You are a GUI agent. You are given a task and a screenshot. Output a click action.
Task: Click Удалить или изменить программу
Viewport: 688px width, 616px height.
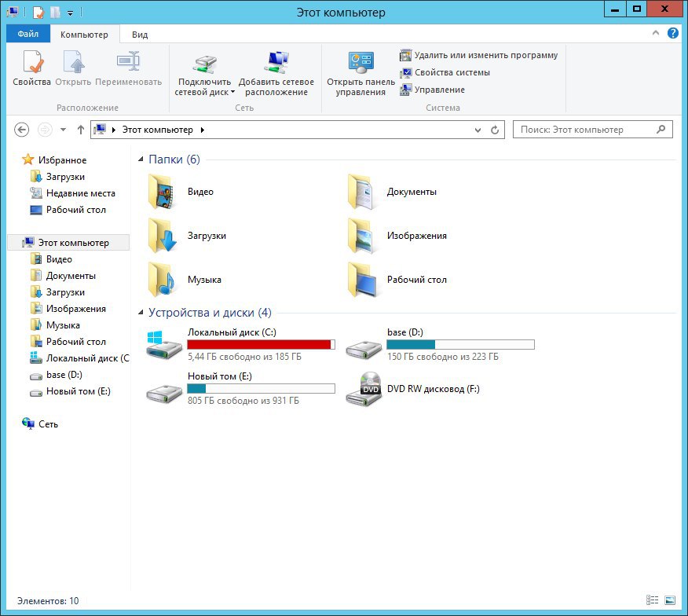(479, 55)
